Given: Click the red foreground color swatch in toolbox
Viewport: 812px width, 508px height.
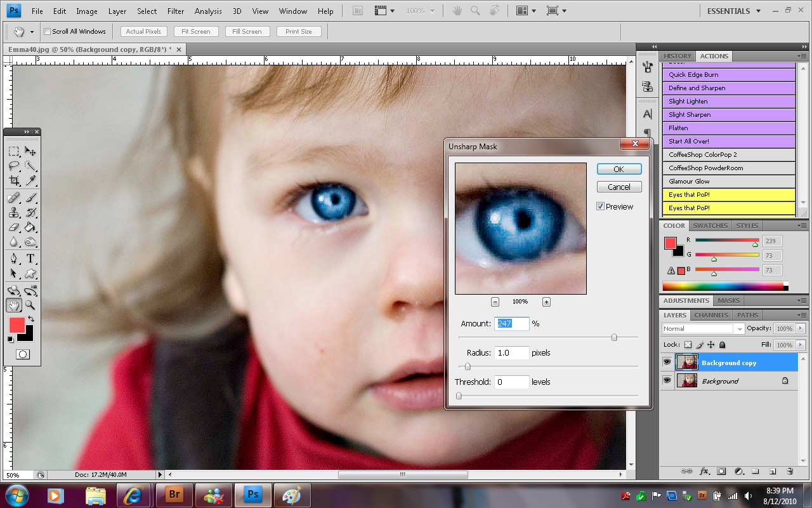Looking at the screenshot, I should tap(16, 325).
